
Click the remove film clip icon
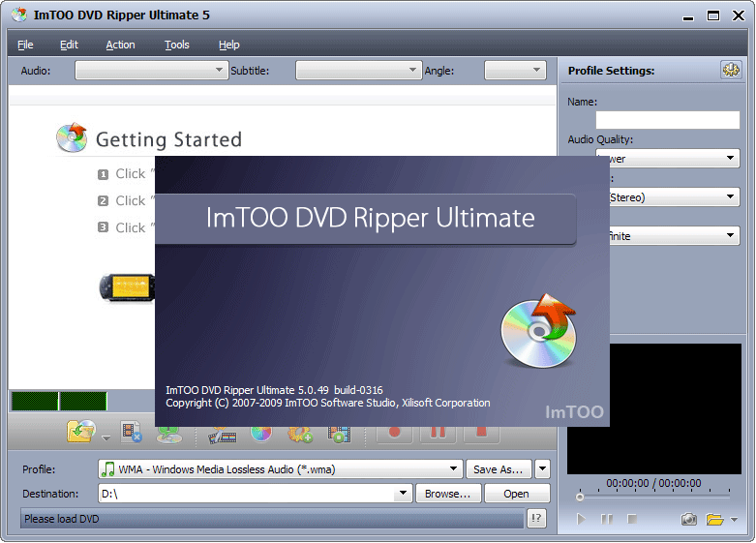click(x=131, y=432)
